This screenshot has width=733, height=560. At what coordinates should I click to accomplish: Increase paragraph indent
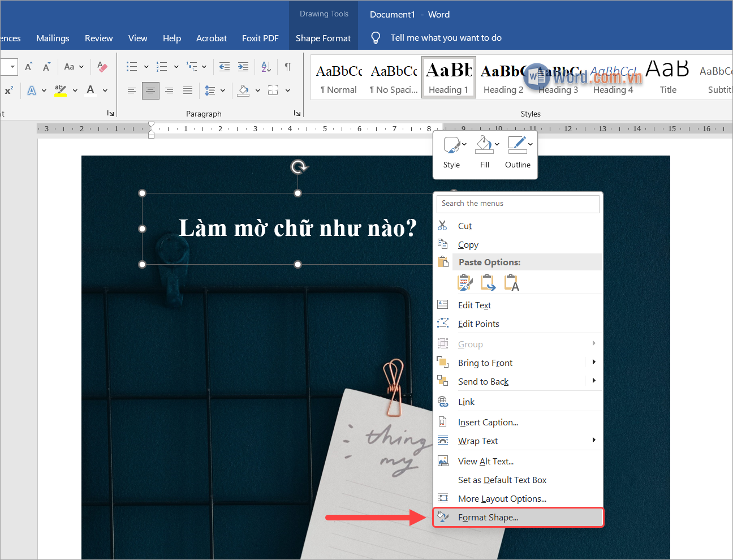click(243, 67)
